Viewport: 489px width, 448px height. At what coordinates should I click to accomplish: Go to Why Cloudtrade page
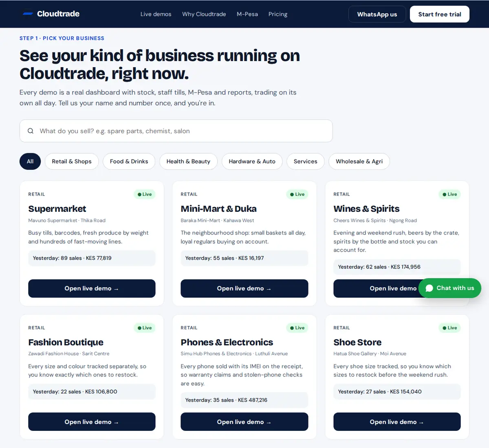click(204, 14)
